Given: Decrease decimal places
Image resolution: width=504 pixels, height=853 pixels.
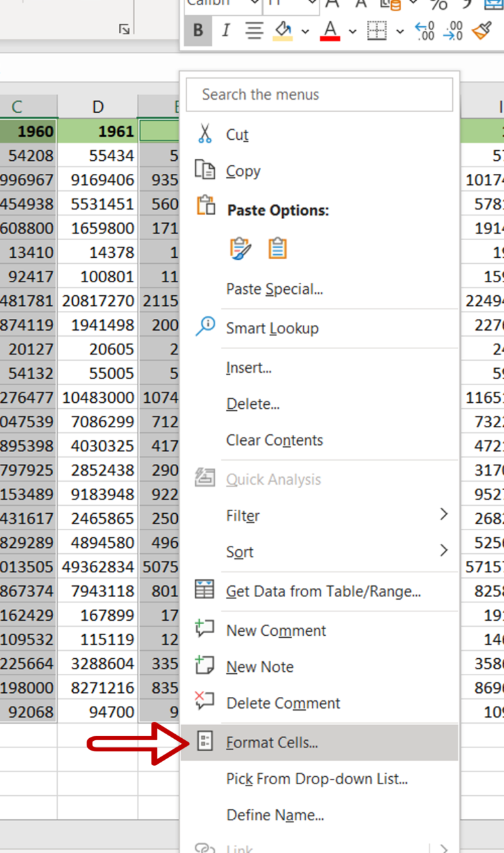Looking at the screenshot, I should [454, 30].
